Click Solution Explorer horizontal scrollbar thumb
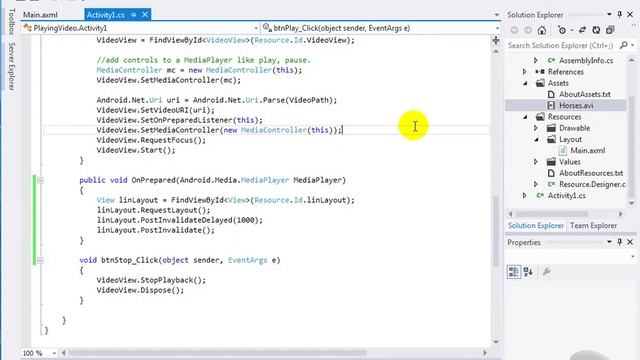This screenshot has height=360, width=640. point(551,214)
